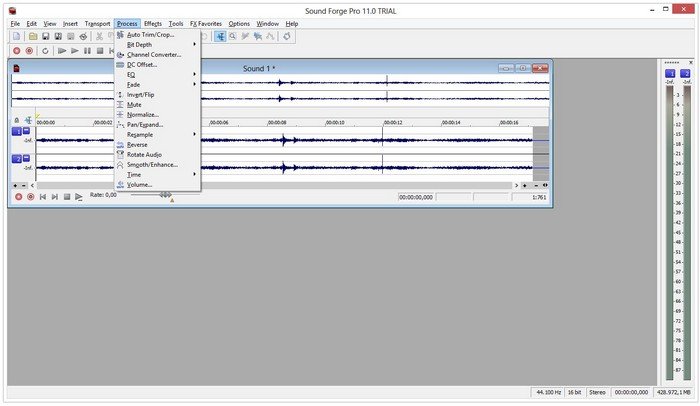The image size is (700, 406).
Task: Click the Channel Converter menu icon
Action: click(x=120, y=54)
